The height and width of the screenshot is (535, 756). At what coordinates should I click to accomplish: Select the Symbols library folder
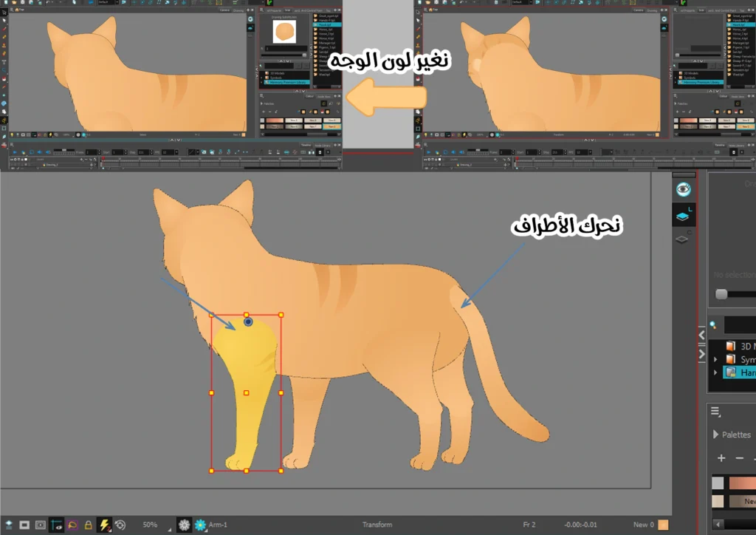click(740, 359)
